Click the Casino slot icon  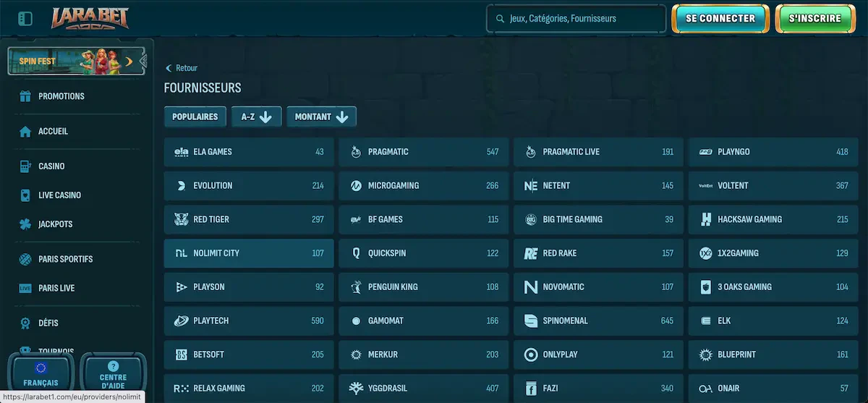25,166
